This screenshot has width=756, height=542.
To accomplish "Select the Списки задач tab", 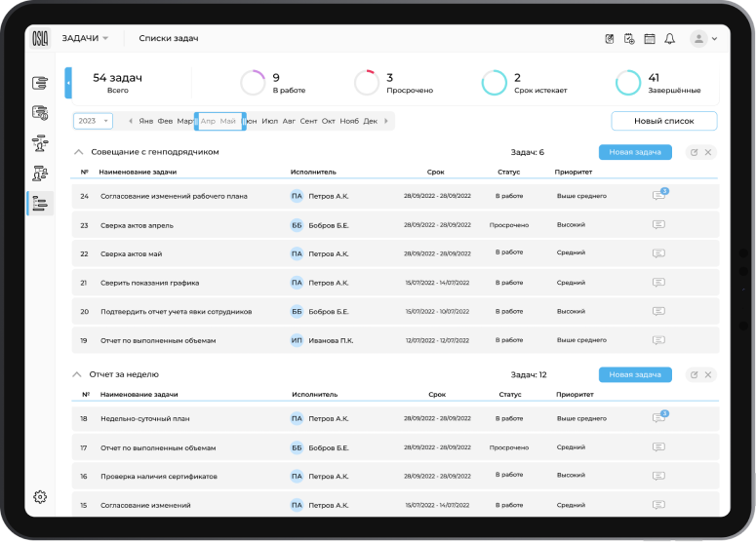I will pyautogui.click(x=169, y=39).
